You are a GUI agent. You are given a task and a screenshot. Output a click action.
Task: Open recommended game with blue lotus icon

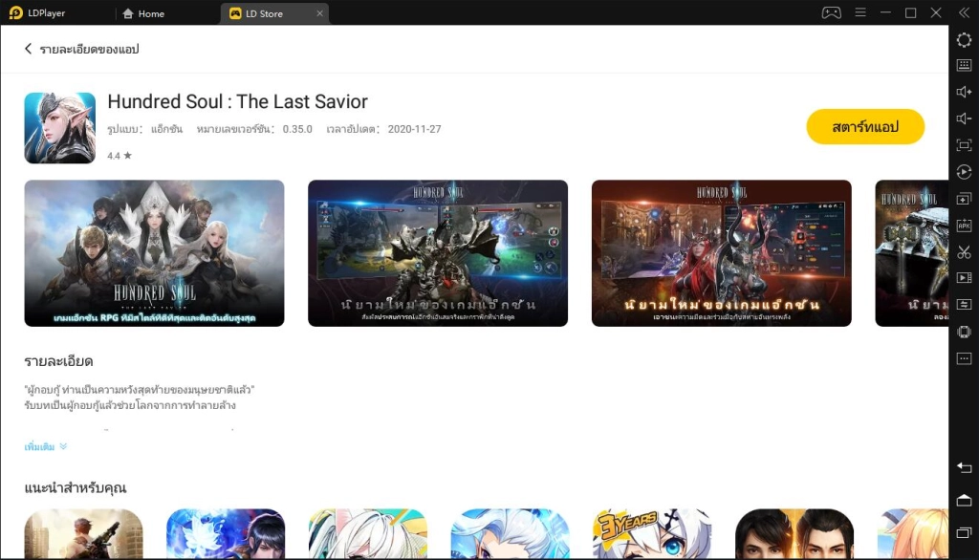coord(226,534)
